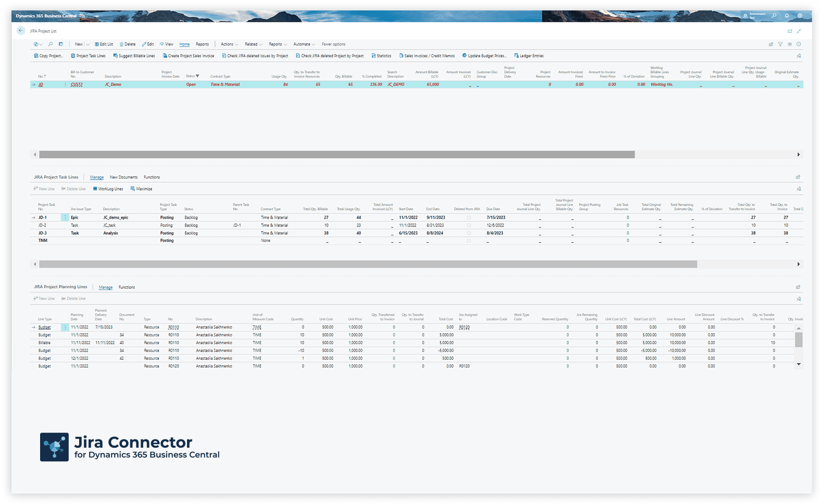The image size is (824, 504).
Task: Open the filter pane funnel icon
Action: click(x=780, y=44)
